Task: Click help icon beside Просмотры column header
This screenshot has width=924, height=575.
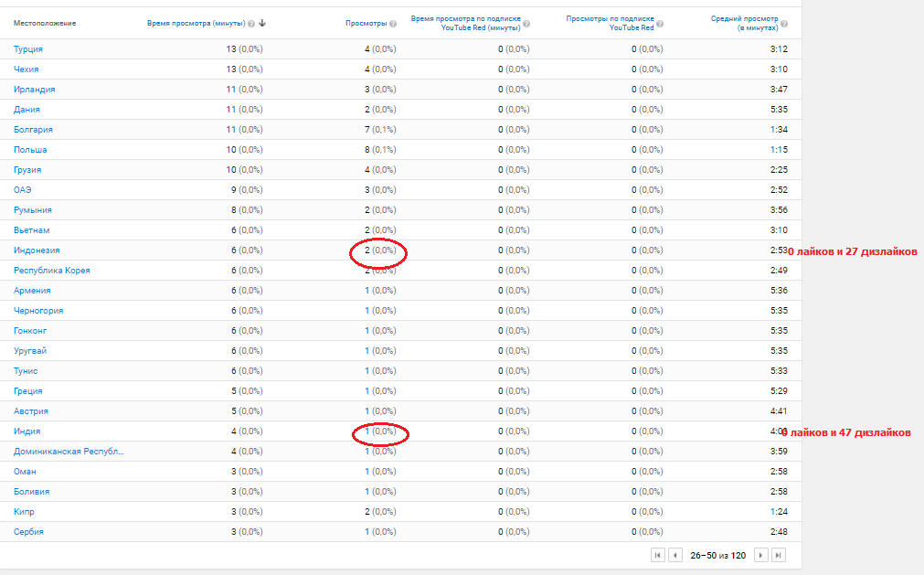Action: pos(393,23)
